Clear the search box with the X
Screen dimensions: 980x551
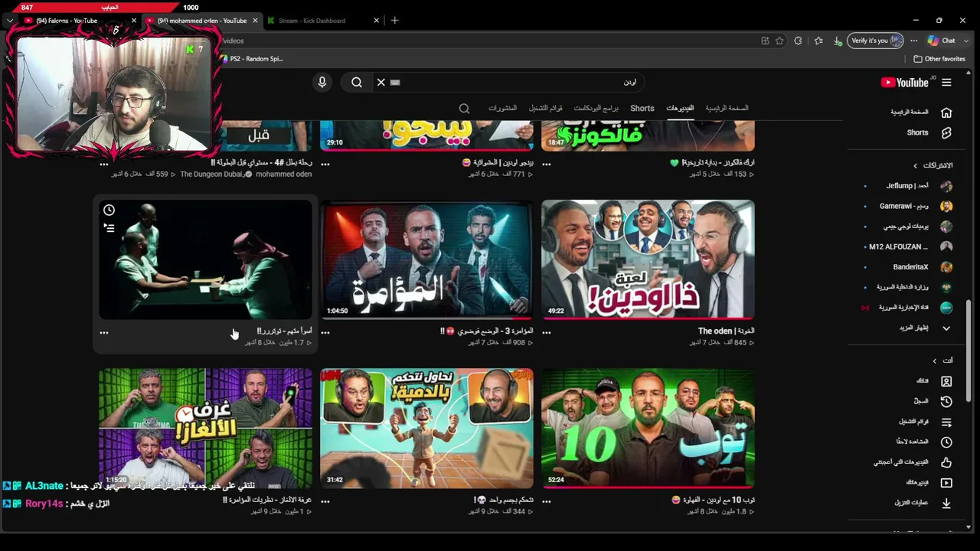point(381,82)
